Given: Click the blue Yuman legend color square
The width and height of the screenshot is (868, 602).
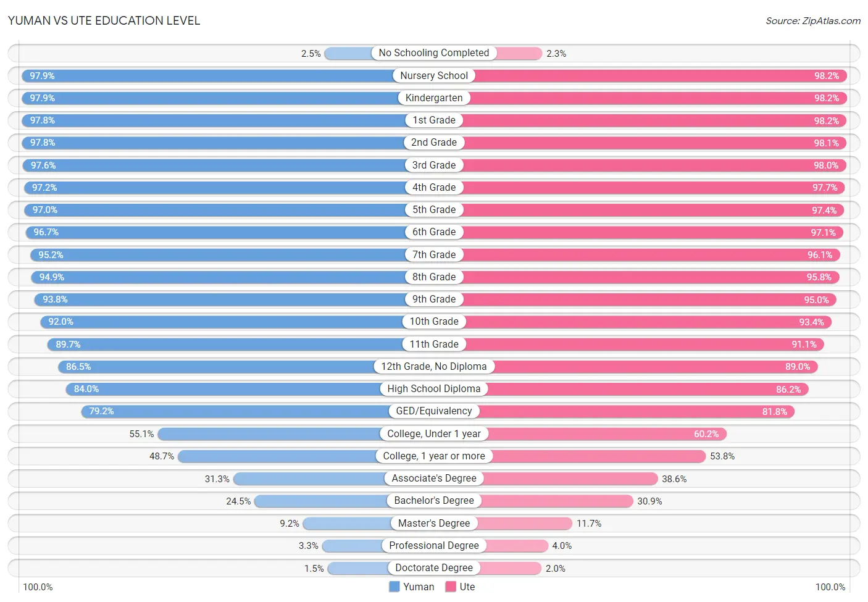Looking at the screenshot, I should (x=394, y=587).
